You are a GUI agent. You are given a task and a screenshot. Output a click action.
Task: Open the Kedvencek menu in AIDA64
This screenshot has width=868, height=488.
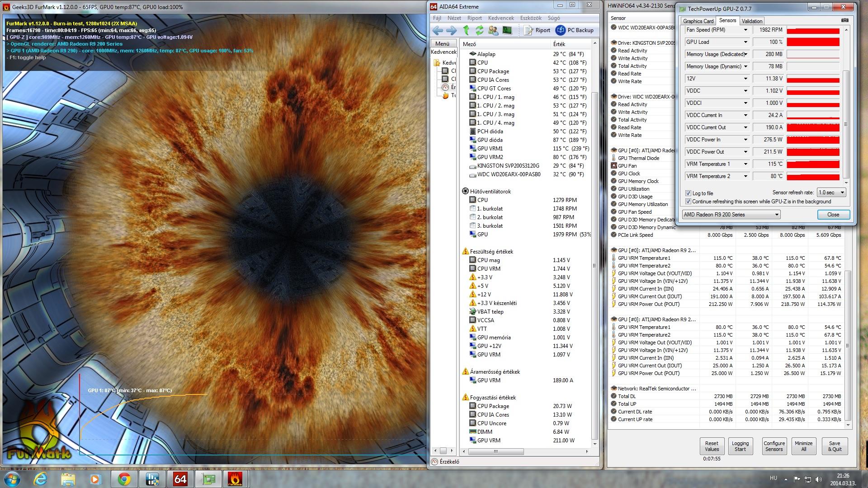pyautogui.click(x=500, y=18)
